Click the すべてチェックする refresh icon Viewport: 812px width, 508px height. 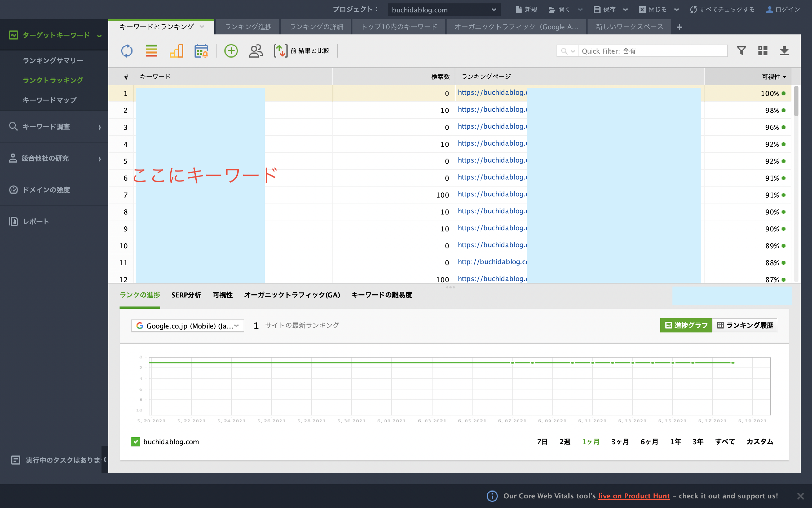pos(693,9)
